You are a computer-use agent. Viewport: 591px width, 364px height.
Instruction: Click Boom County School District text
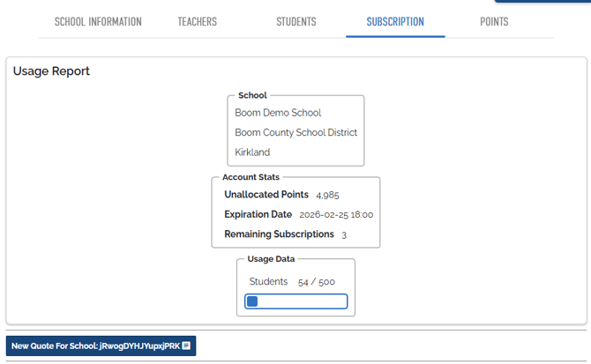click(x=295, y=132)
